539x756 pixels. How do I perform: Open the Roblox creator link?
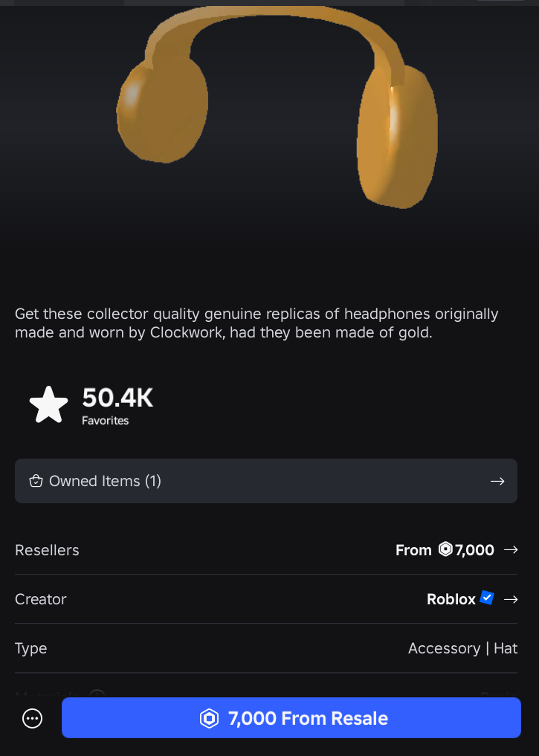click(x=451, y=599)
